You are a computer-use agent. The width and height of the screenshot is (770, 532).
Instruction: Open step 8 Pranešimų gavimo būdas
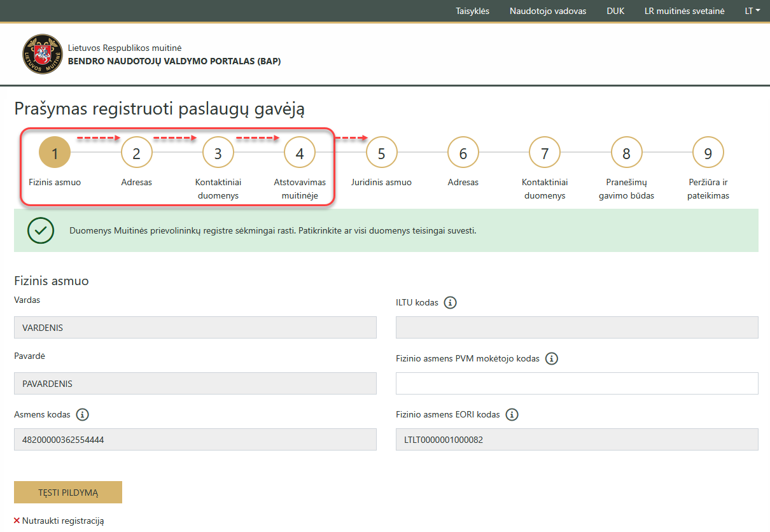pyautogui.click(x=626, y=152)
